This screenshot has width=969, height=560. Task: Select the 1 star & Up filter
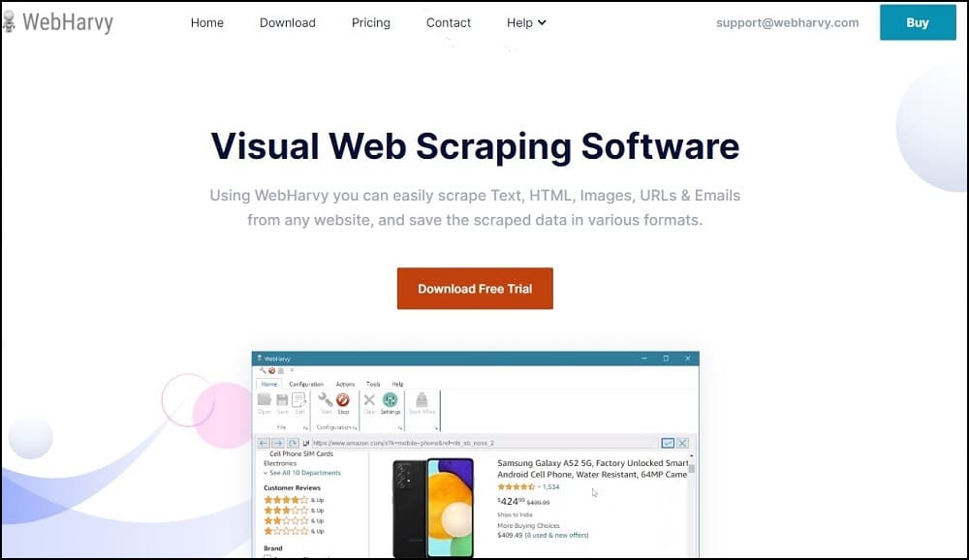[294, 531]
